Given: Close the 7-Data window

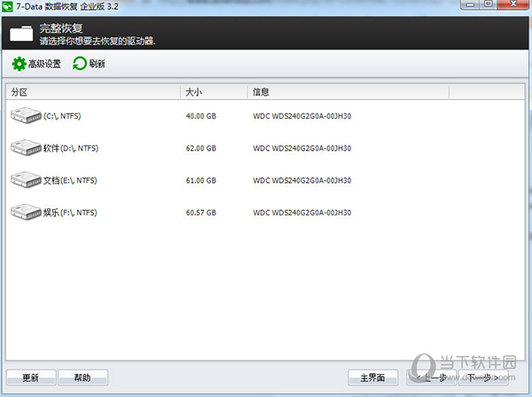Looking at the screenshot, I should [513, 4].
